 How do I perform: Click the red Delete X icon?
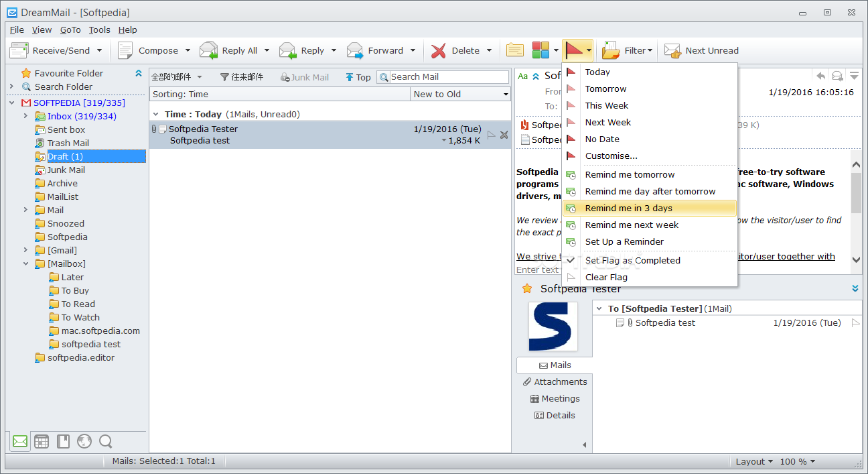click(439, 50)
